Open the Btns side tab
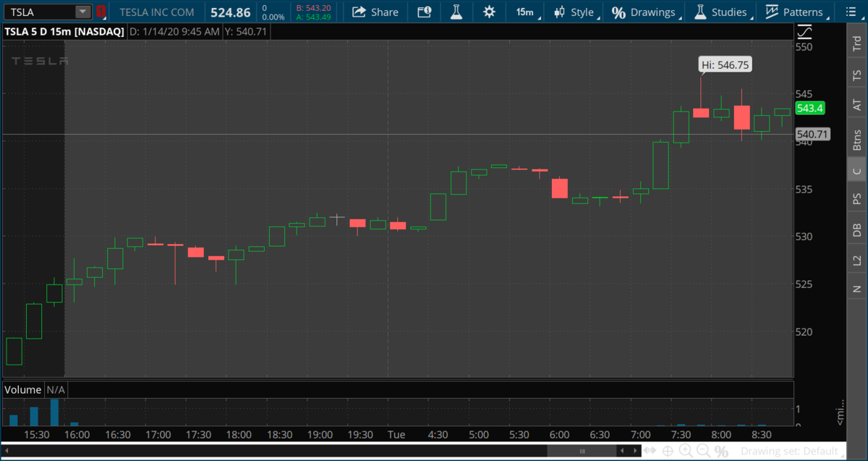Viewport: 868px width, 461px height. coord(857,138)
